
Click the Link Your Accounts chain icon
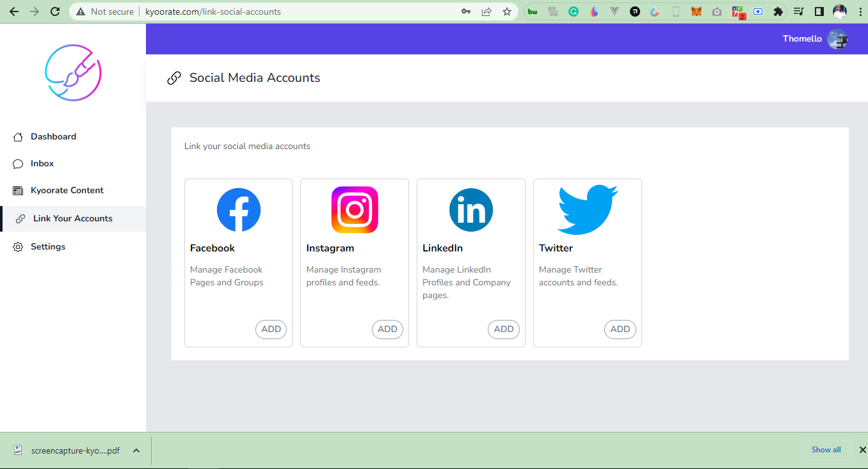(20, 219)
